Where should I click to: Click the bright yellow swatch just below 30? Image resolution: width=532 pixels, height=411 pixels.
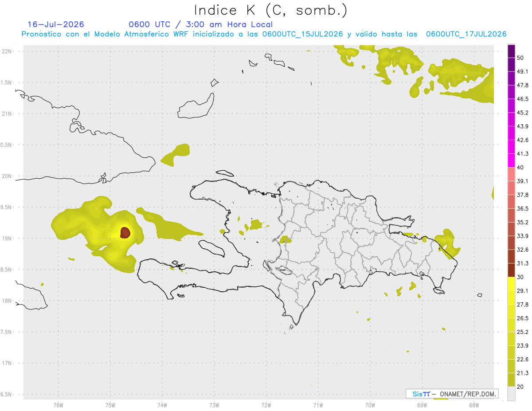511,284
